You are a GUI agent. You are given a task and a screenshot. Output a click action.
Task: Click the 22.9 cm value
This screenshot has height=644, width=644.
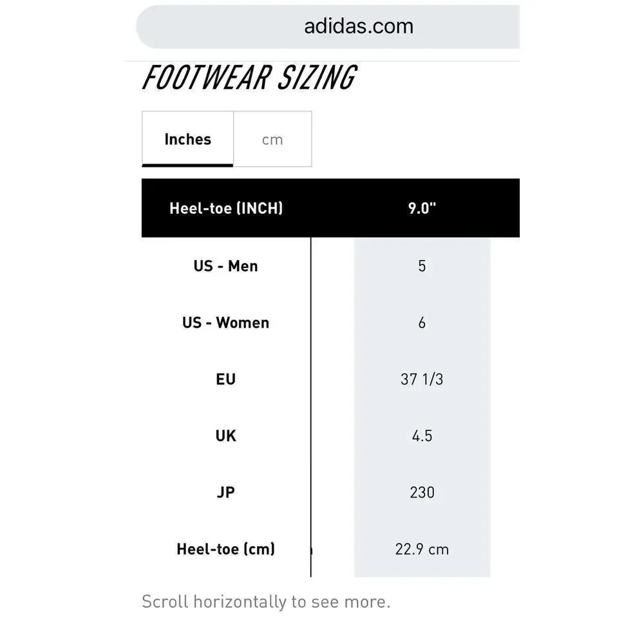pos(422,549)
